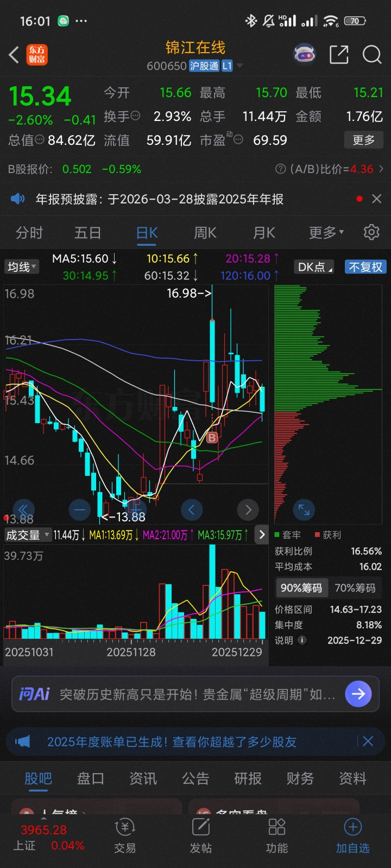Toggle the 不复权 adjustment button
Screen dimensions: 391x868
click(x=365, y=267)
